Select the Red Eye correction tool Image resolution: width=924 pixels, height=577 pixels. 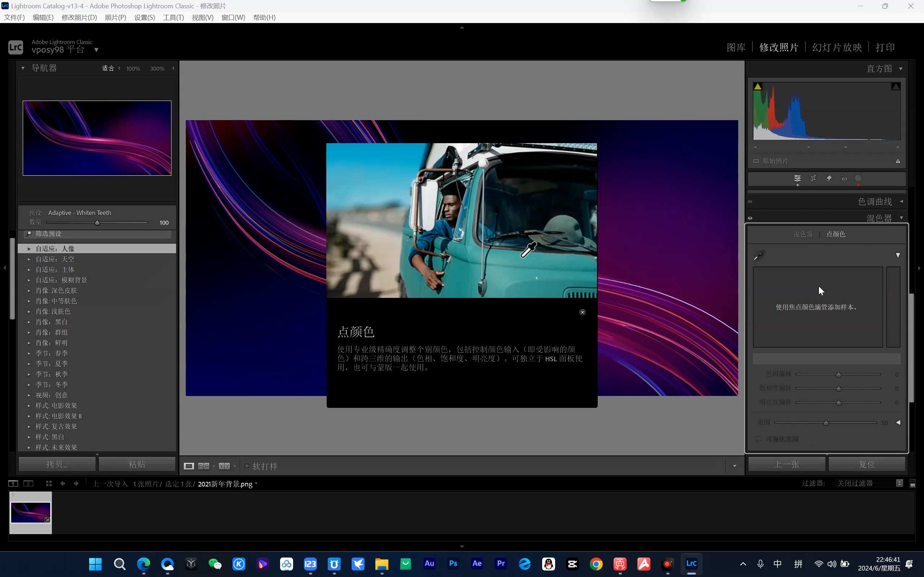(x=844, y=178)
